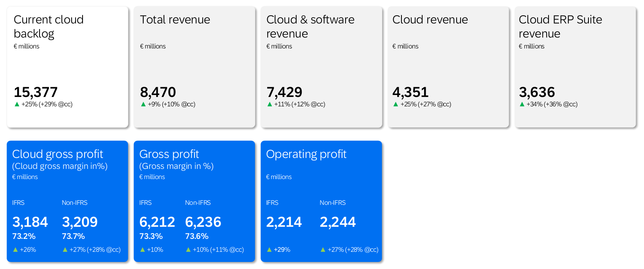This screenshot has width=644, height=269.
Task: Select the IFRS gross profit value 6,212
Action: point(157,222)
